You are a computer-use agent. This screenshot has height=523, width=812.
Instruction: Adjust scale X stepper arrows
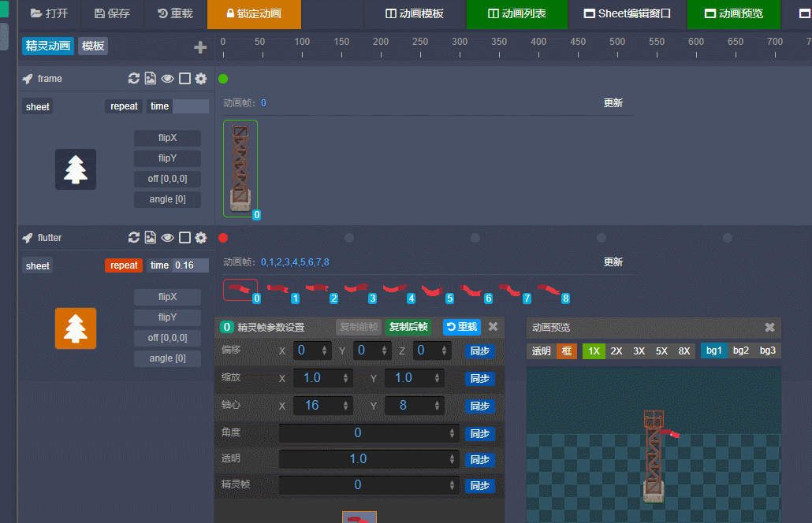point(345,378)
